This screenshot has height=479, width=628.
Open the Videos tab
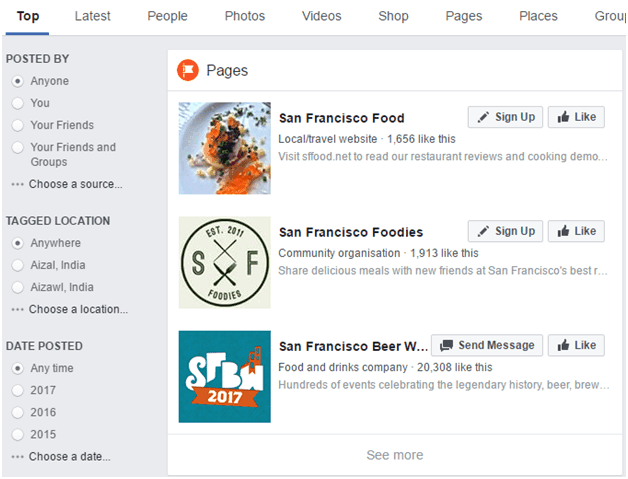[320, 16]
